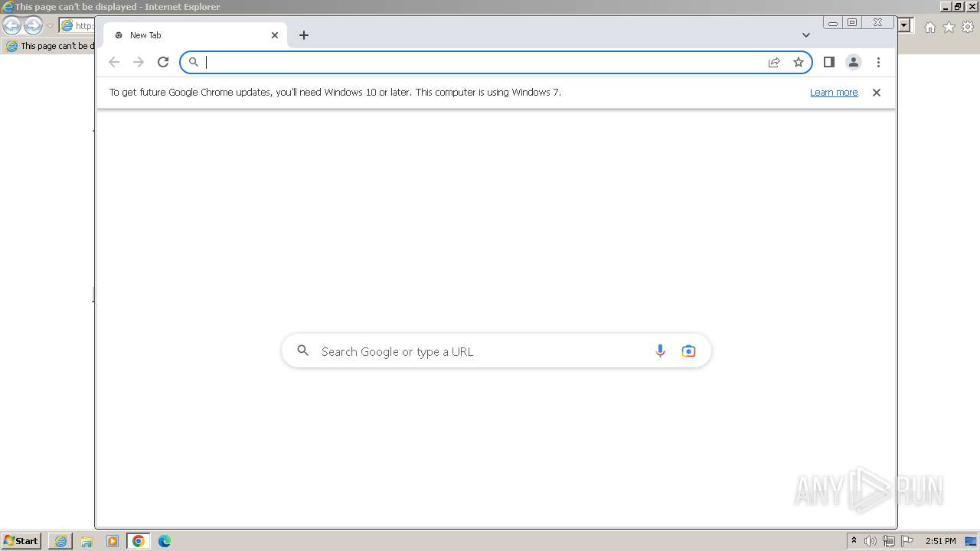Image resolution: width=980 pixels, height=551 pixels.
Task: Open Chrome's three-dot menu
Action: pyautogui.click(x=878, y=62)
